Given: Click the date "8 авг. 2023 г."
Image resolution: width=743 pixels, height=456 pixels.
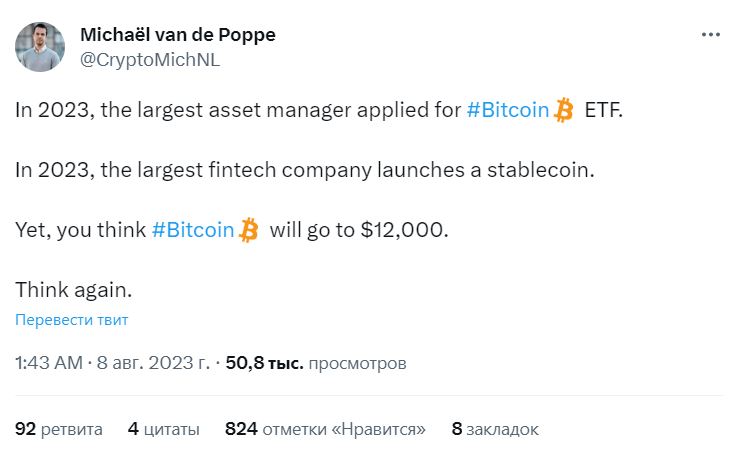Looking at the screenshot, I should point(154,363).
